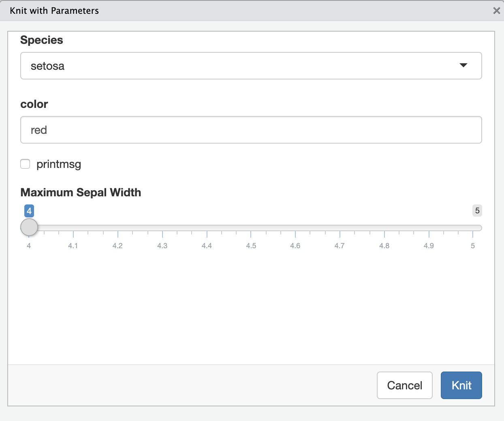Click the printmsg label text

pos(59,164)
